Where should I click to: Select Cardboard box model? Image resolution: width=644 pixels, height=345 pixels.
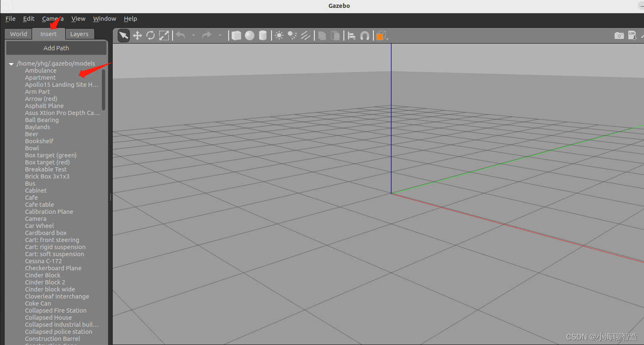46,233
